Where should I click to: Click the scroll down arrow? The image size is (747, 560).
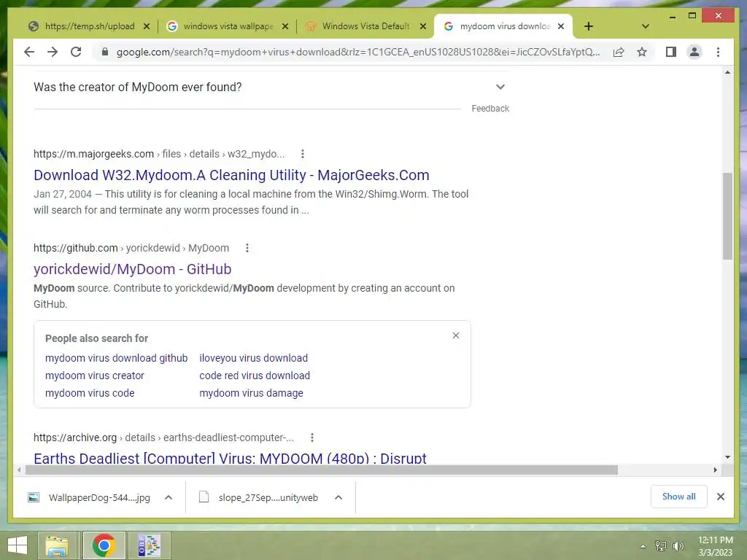pyautogui.click(x=727, y=457)
